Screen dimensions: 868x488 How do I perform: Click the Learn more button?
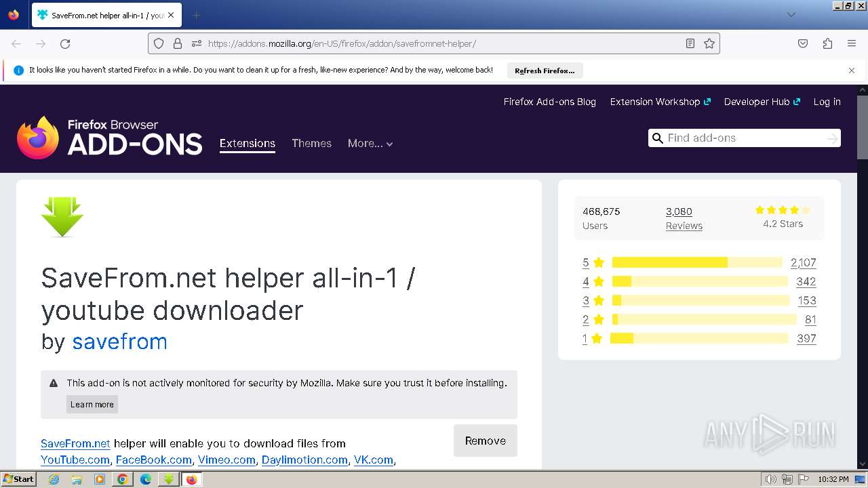[x=92, y=404]
